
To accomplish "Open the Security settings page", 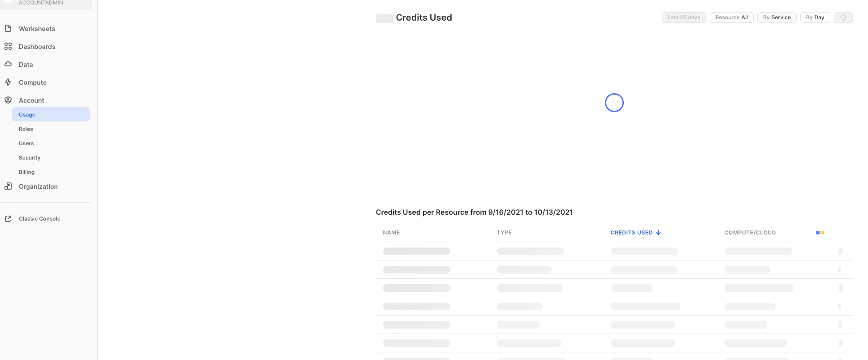I will 30,158.
